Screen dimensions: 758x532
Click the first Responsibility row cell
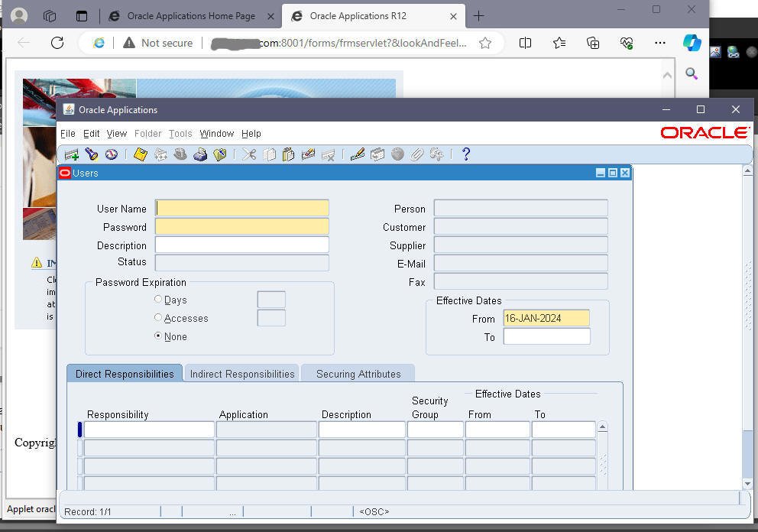(149, 430)
